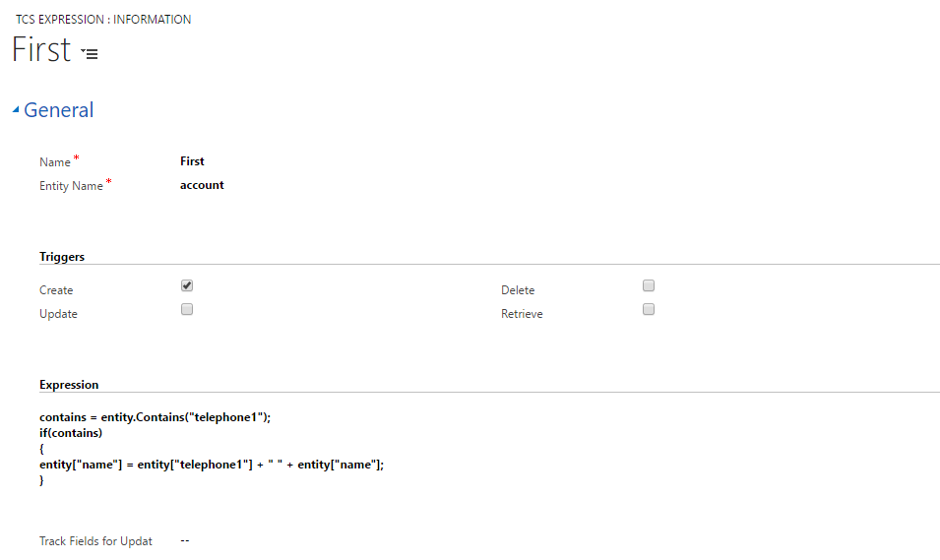The width and height of the screenshot is (940, 560).
Task: Click the Name field label
Action: pyautogui.click(x=55, y=161)
